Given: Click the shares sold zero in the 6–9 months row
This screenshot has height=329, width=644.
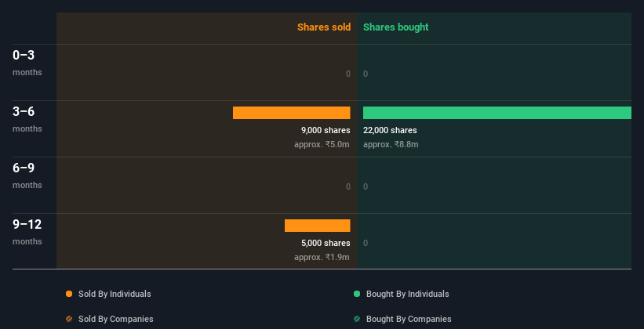Looking at the screenshot, I should [348, 186].
